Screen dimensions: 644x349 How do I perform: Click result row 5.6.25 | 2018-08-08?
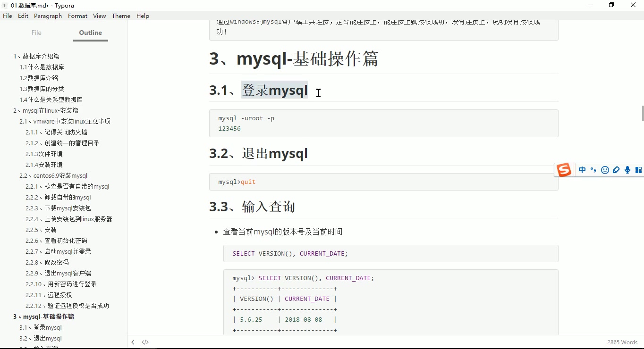pyautogui.click(x=284, y=319)
